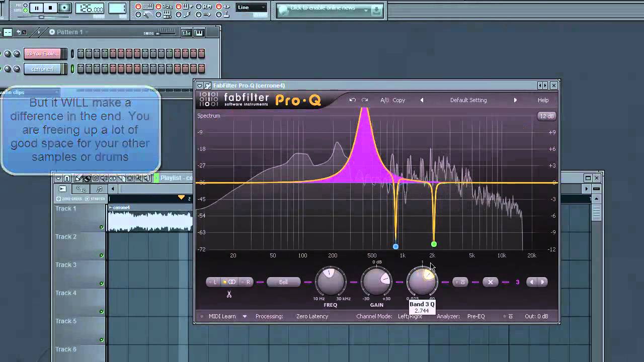Change Left/Right channel mode
644x362 pixels.
tap(410, 316)
